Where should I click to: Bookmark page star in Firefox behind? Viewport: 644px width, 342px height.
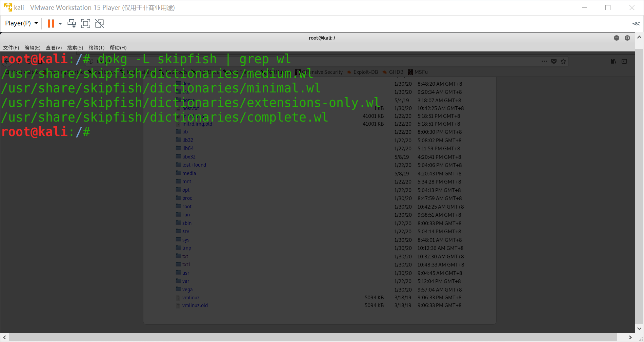tap(563, 61)
